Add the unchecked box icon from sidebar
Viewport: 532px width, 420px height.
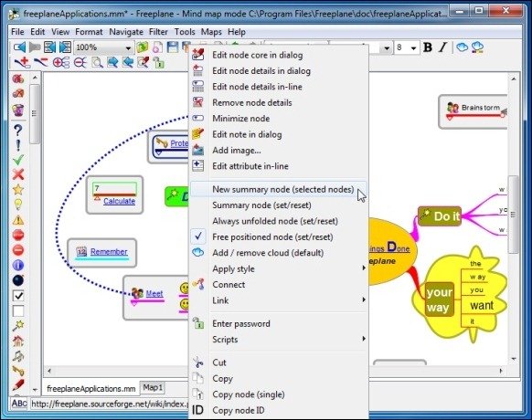click(x=18, y=310)
